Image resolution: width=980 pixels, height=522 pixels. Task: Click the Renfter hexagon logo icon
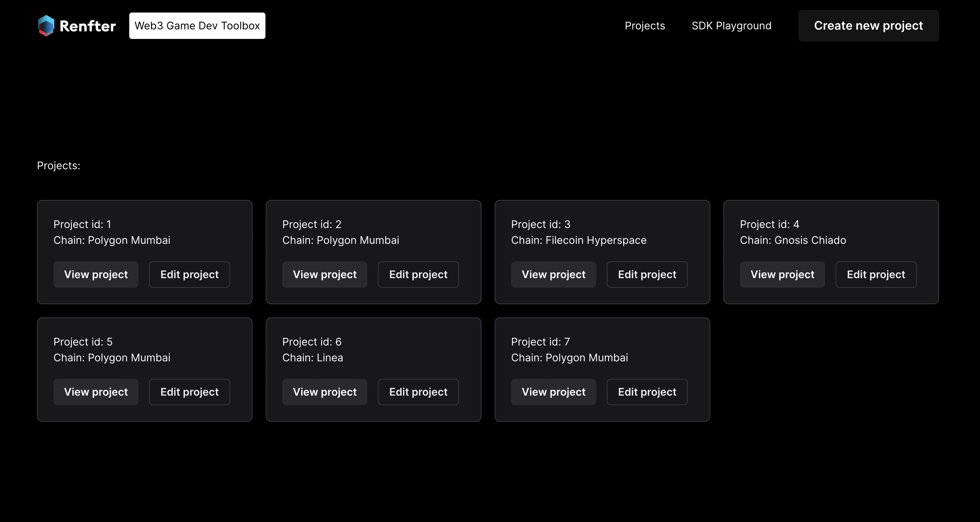pyautogui.click(x=46, y=25)
